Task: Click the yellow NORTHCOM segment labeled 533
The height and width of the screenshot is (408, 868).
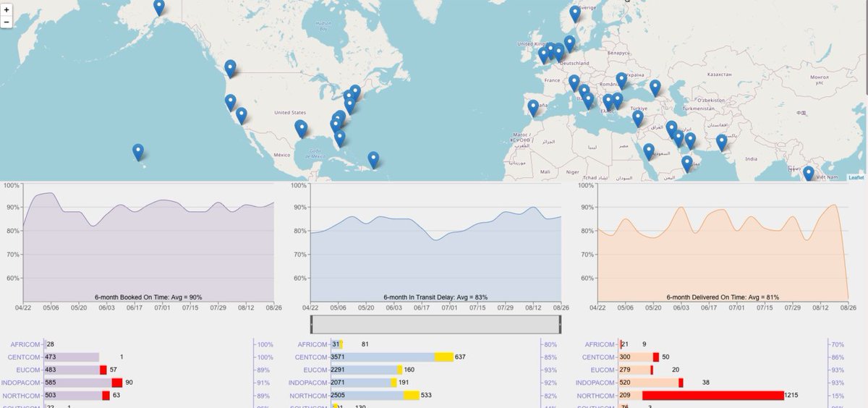Action: tap(412, 396)
